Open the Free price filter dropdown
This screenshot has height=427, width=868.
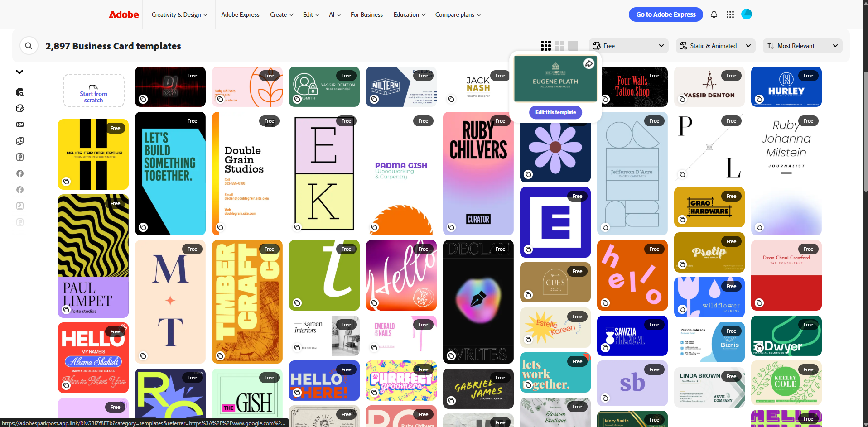tap(629, 46)
